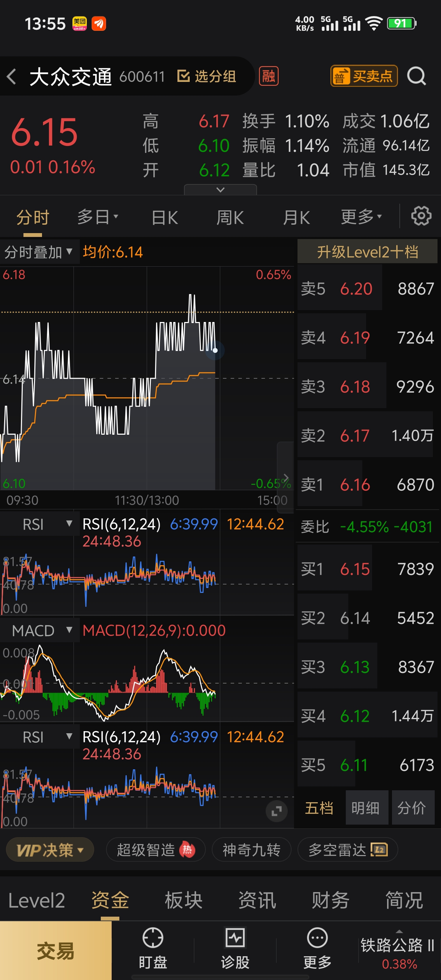Tap the intraday price chart area
Viewport: 441px width, 980px height.
coord(147,378)
